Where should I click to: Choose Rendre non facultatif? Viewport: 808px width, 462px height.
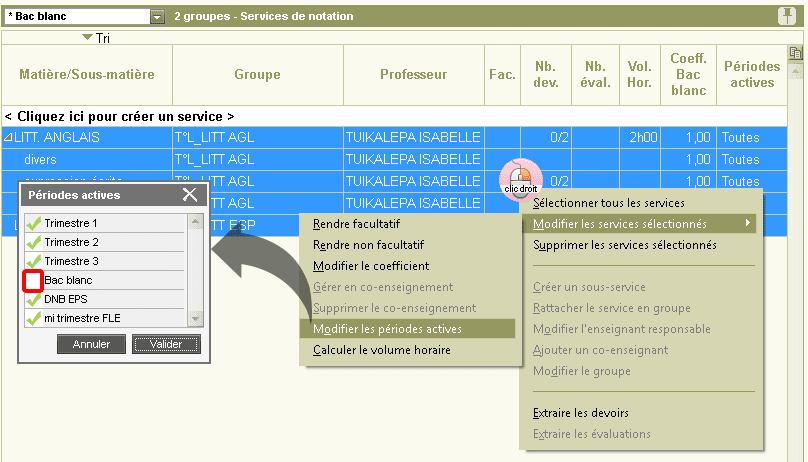pyautogui.click(x=368, y=245)
